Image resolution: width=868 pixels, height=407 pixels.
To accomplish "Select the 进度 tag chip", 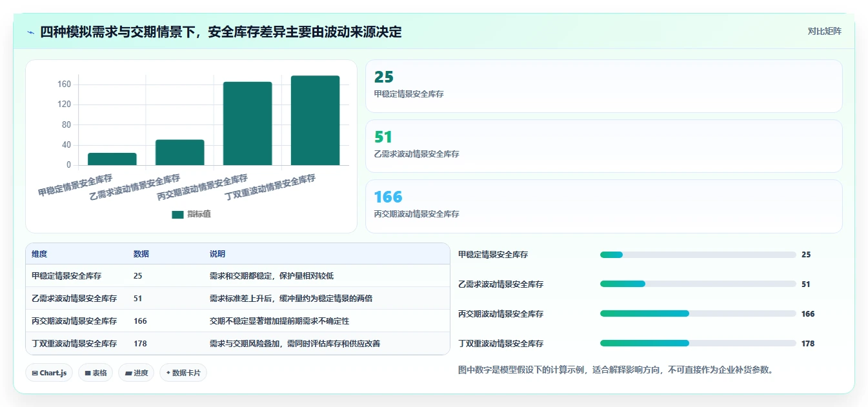I will pos(136,373).
